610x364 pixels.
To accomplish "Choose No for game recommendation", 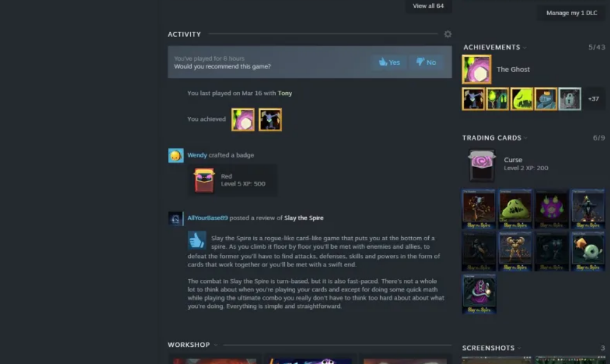I will pyautogui.click(x=426, y=62).
